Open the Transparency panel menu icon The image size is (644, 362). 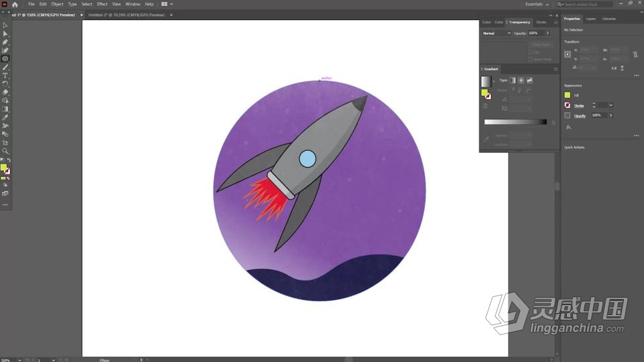(555, 22)
